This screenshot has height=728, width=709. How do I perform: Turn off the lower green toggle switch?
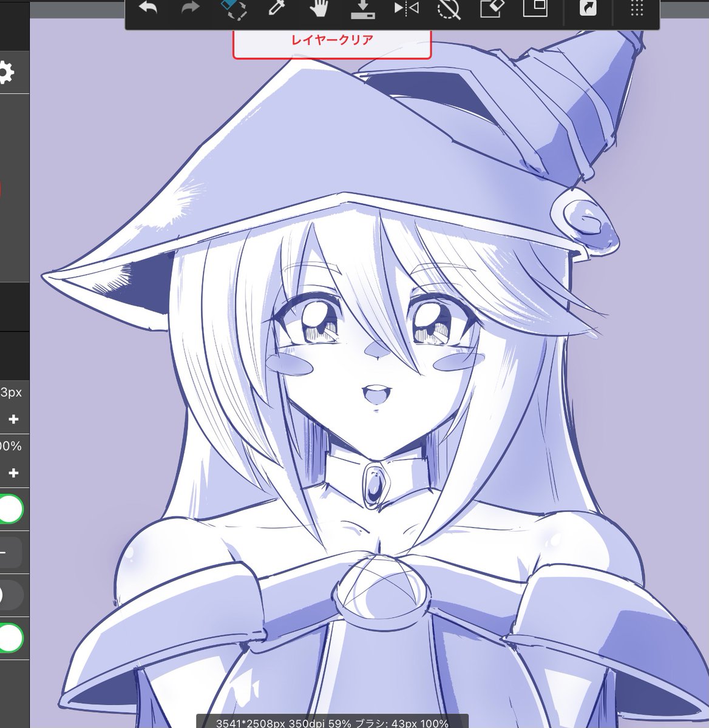tap(11, 638)
